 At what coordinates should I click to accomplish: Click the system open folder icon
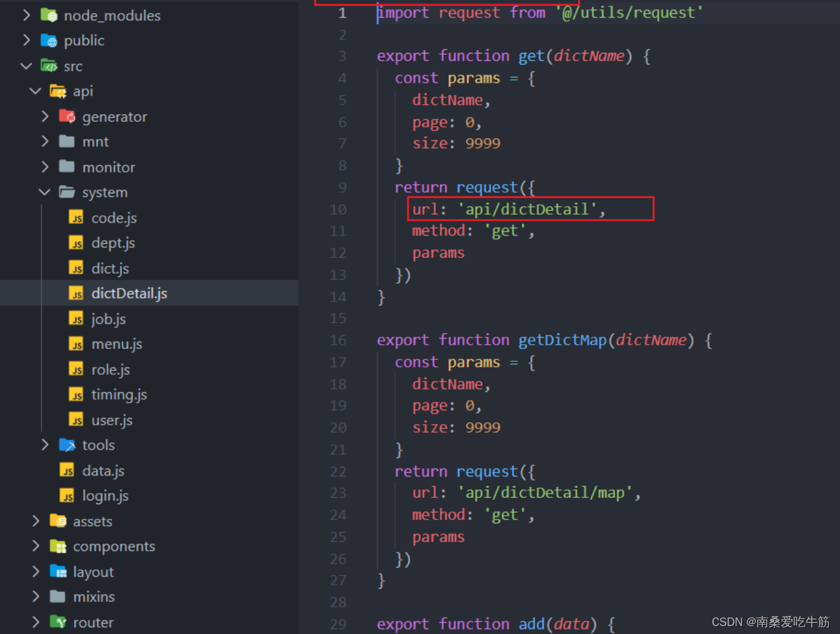coord(67,192)
